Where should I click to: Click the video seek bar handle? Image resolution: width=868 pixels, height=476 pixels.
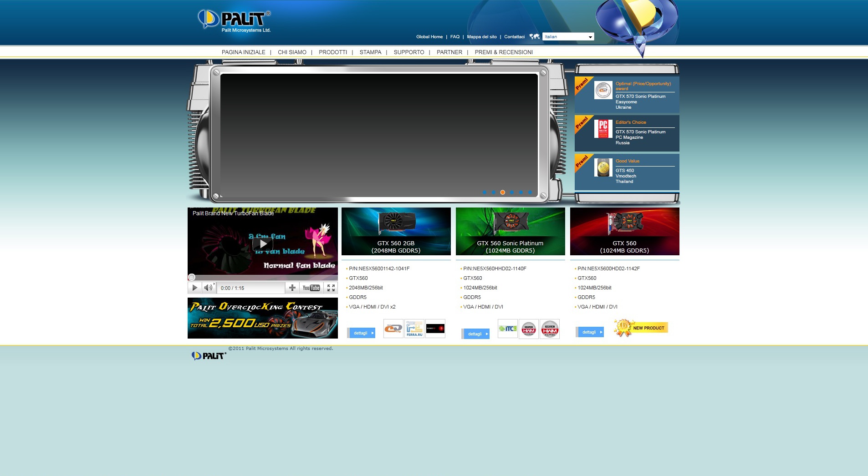coord(192,277)
